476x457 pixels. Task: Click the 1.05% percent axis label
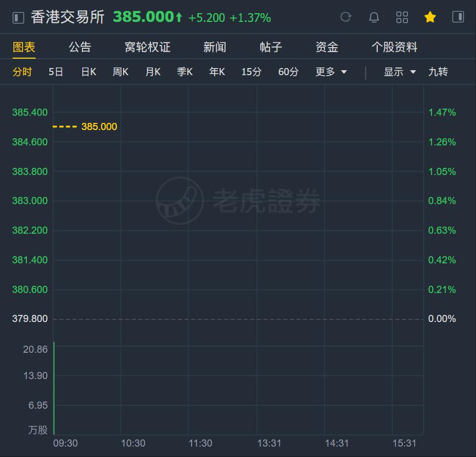pyautogui.click(x=442, y=172)
